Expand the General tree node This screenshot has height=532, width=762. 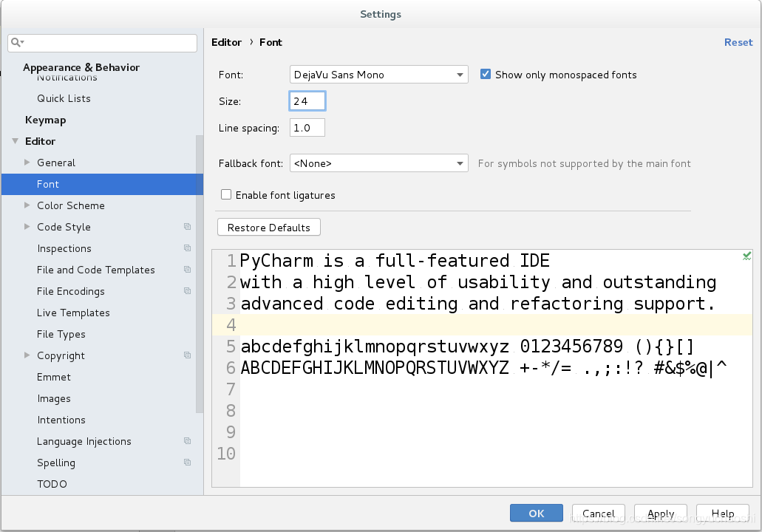pos(27,163)
